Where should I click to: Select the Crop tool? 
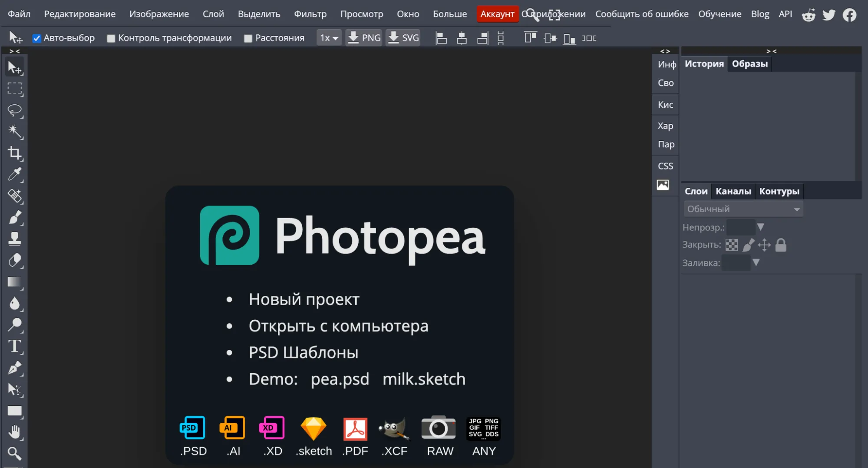pos(15,153)
